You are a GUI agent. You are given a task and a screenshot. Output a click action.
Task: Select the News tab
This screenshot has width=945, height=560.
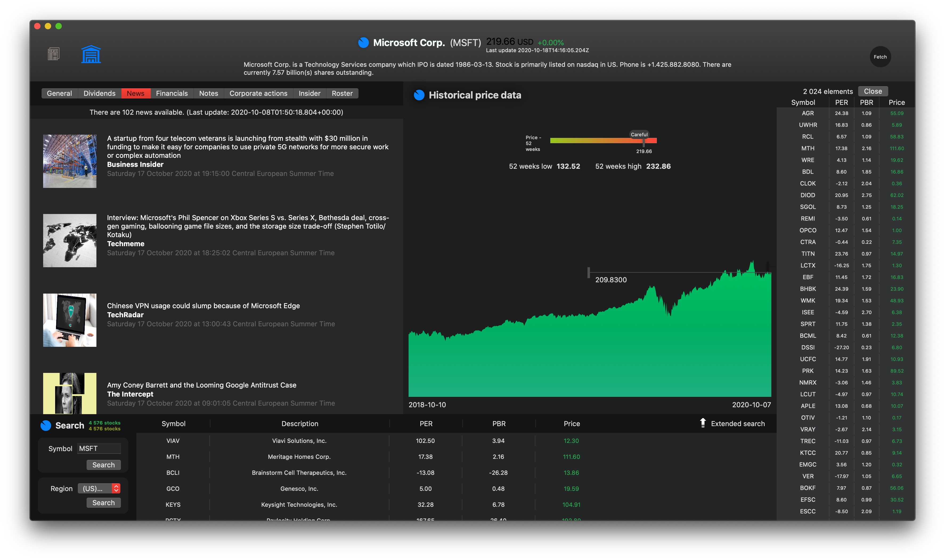[x=136, y=93]
